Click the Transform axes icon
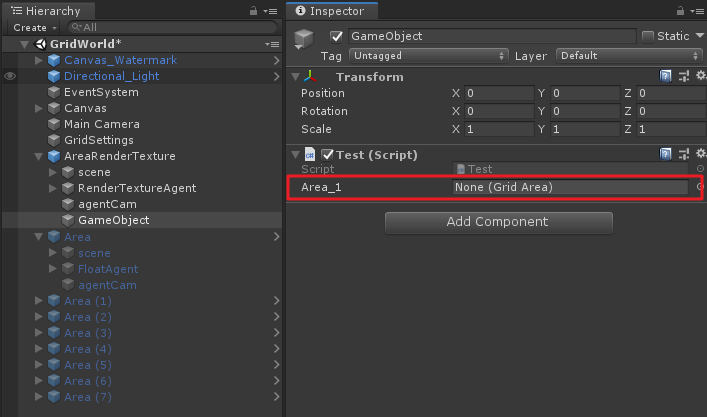This screenshot has width=707, height=417. coord(310,76)
